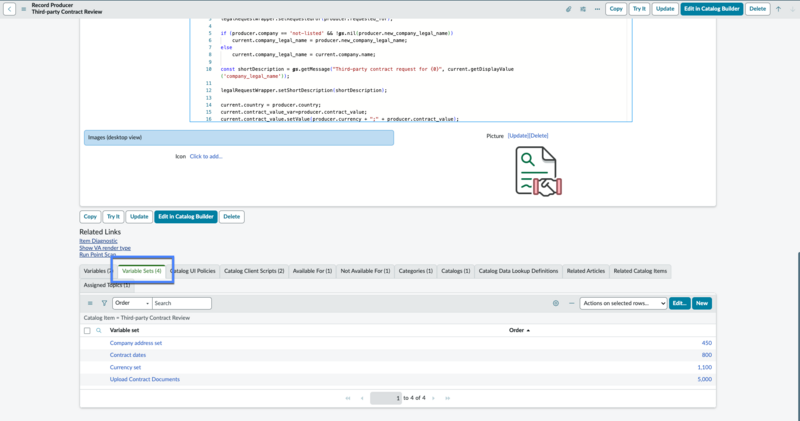Open attachments via the paperclip icon
This screenshot has width=800, height=421.
pos(568,9)
